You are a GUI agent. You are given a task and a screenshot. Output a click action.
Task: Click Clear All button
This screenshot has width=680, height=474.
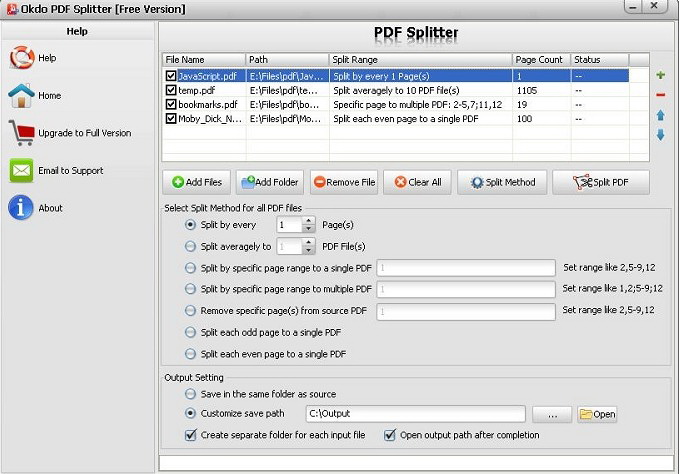coord(418,182)
